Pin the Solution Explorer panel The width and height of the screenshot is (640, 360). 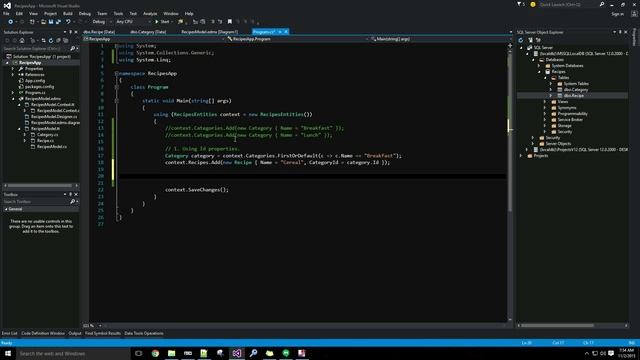pos(70,32)
